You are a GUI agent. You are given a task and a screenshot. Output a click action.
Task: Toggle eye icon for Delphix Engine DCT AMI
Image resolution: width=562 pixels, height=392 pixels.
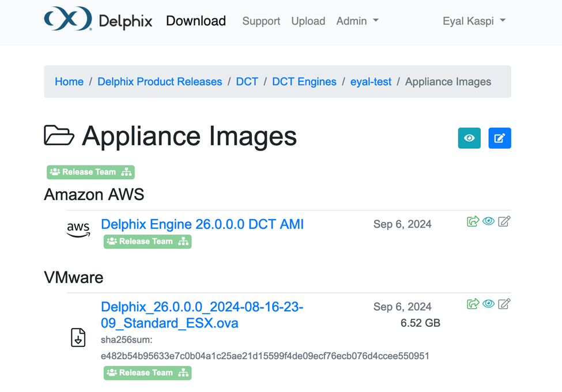pos(488,221)
